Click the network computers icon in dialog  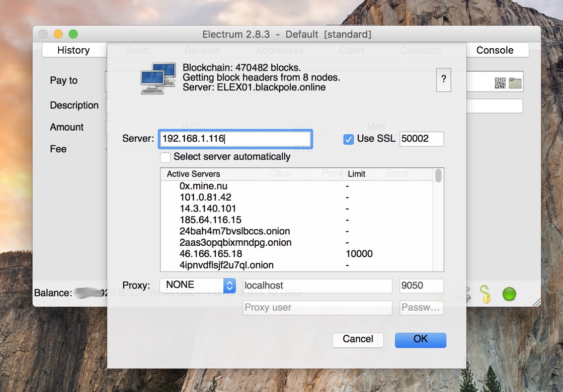[x=158, y=78]
